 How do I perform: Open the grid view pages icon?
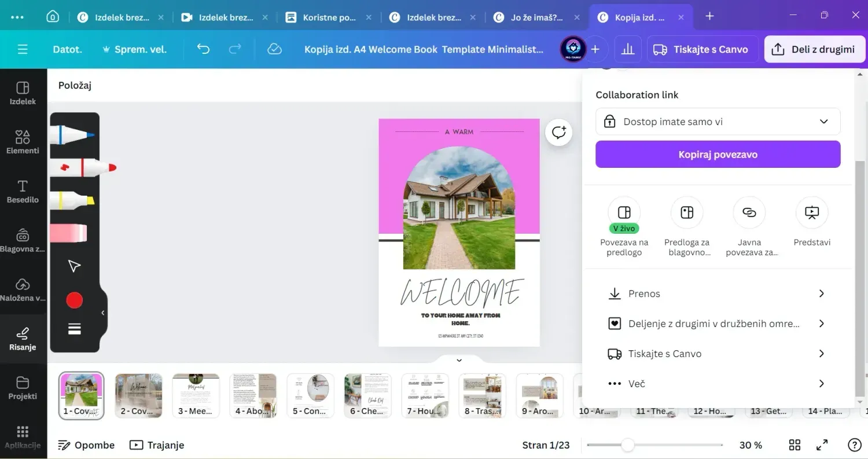tap(795, 445)
